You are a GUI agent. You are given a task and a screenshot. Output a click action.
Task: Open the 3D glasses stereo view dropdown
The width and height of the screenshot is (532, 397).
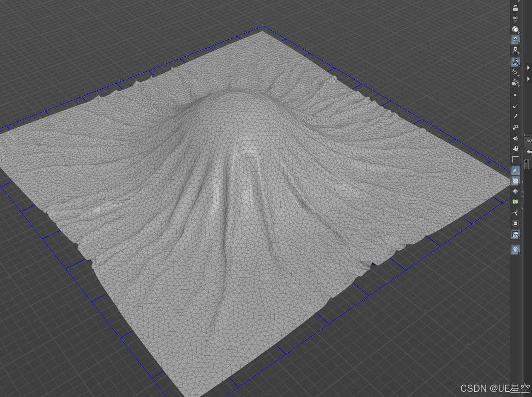(515, 72)
